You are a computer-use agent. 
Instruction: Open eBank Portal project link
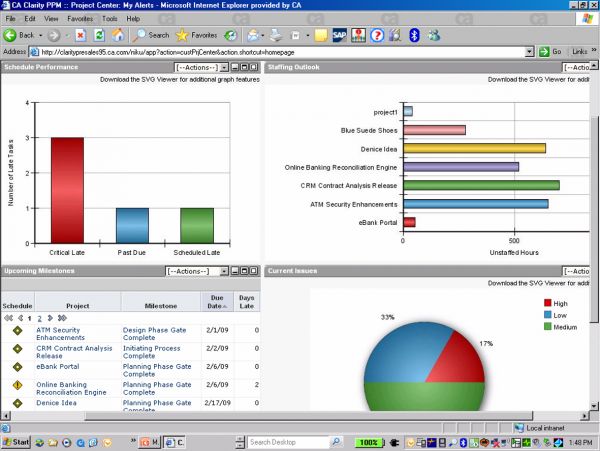[58, 366]
